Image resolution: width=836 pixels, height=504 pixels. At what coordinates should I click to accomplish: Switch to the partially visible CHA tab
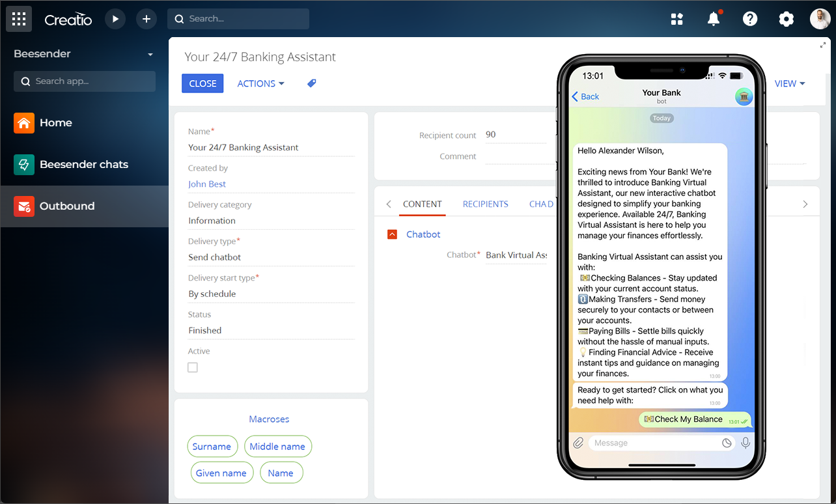541,204
